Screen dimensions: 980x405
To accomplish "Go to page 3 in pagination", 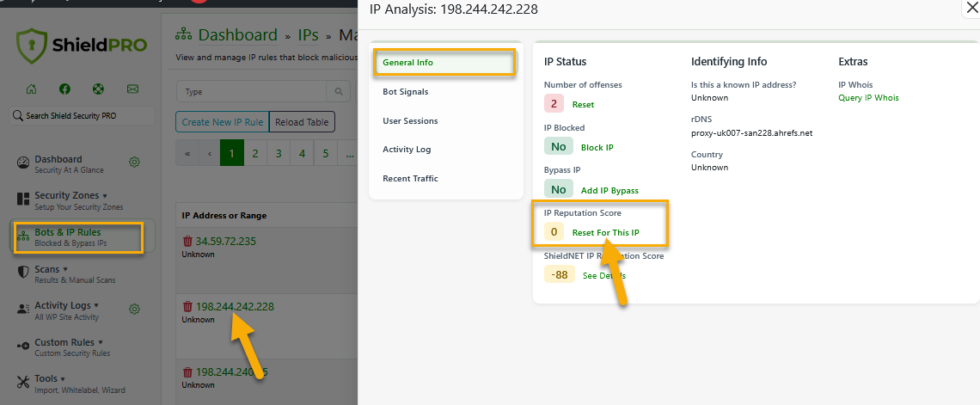I will point(279,153).
